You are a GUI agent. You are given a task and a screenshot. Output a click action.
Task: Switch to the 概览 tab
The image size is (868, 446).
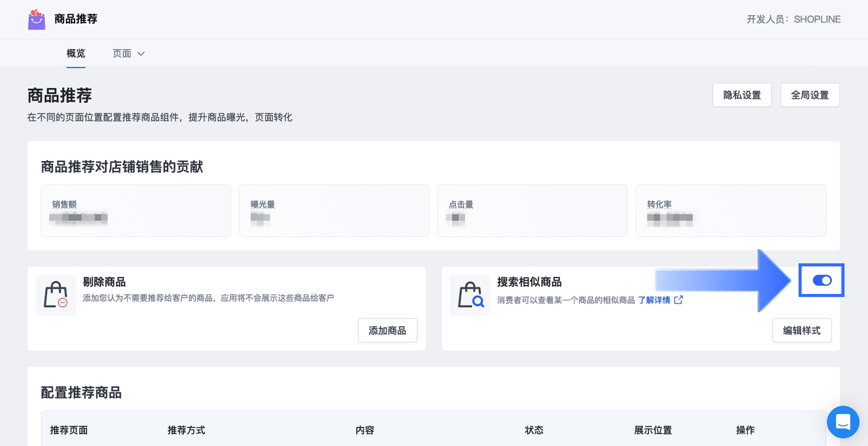click(76, 54)
